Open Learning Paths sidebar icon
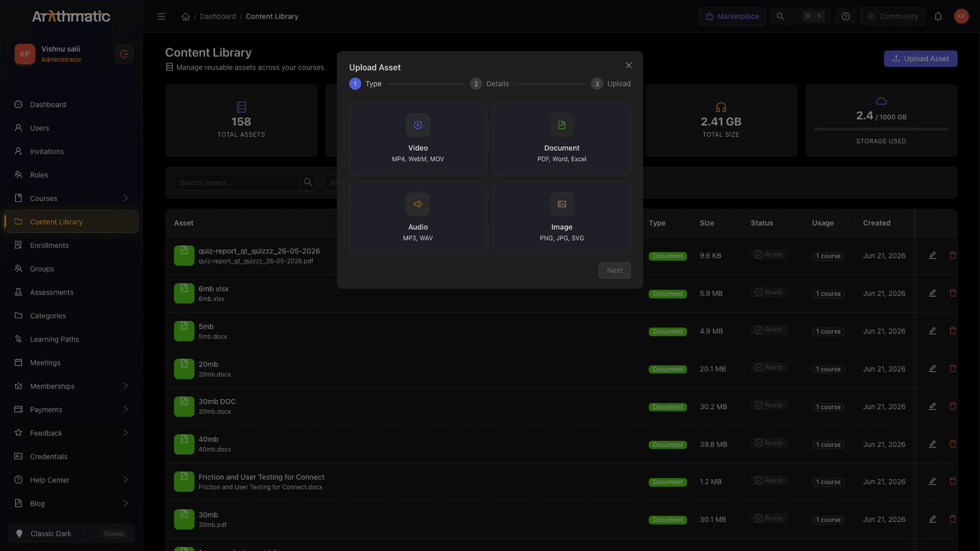This screenshot has height=551, width=980. pos(18,339)
